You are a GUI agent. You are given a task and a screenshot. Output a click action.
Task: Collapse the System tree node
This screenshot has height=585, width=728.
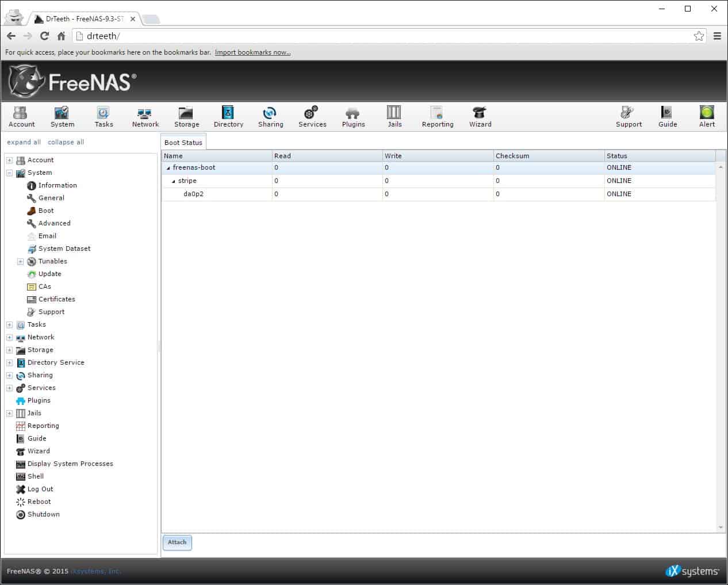pos(9,173)
